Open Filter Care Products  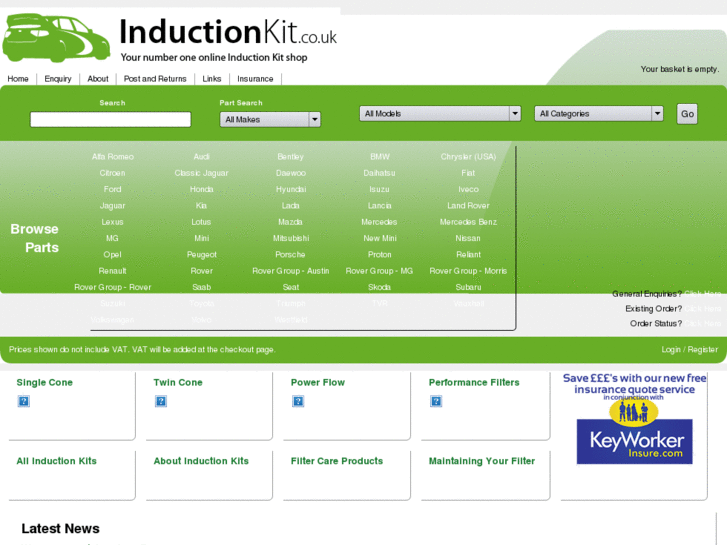coord(337,461)
